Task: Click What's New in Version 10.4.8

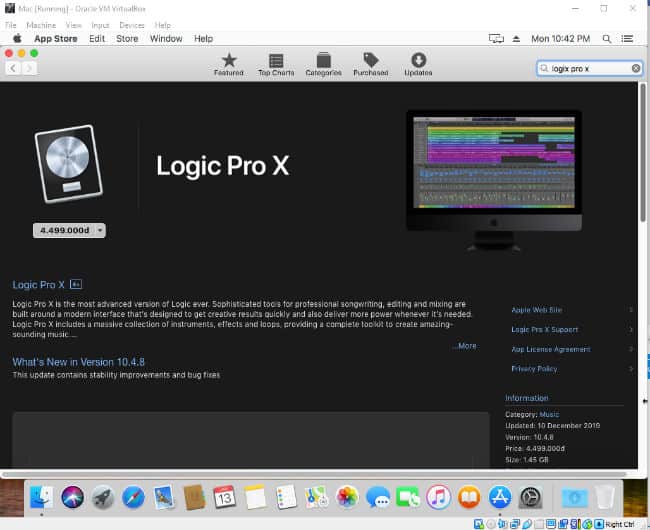Action: (78, 362)
